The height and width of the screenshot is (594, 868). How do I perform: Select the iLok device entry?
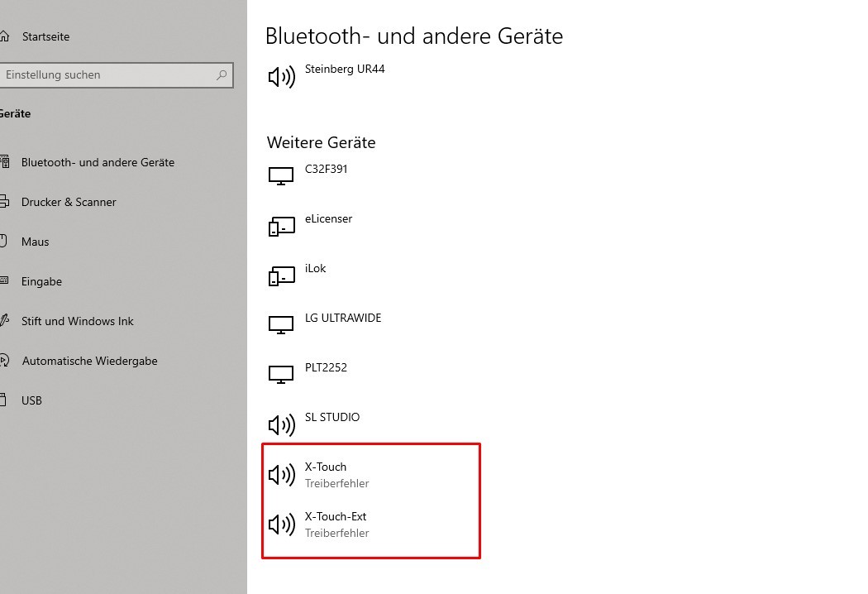pyautogui.click(x=315, y=269)
